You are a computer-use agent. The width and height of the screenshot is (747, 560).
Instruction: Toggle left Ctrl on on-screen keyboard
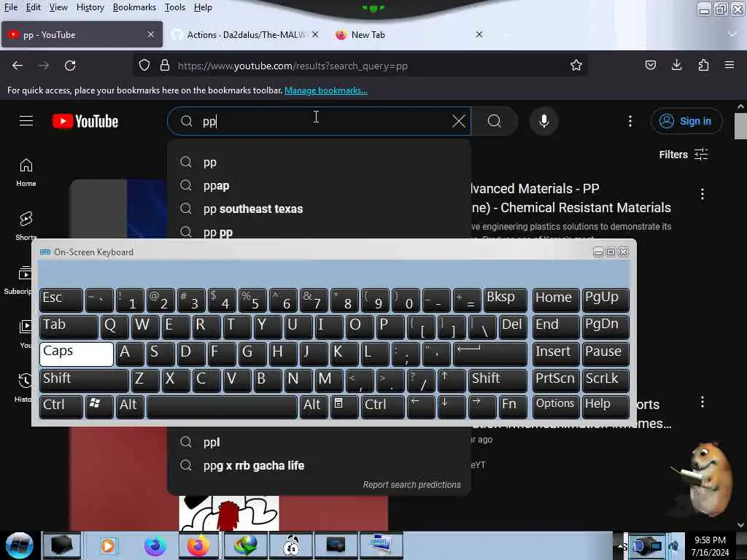point(61,406)
